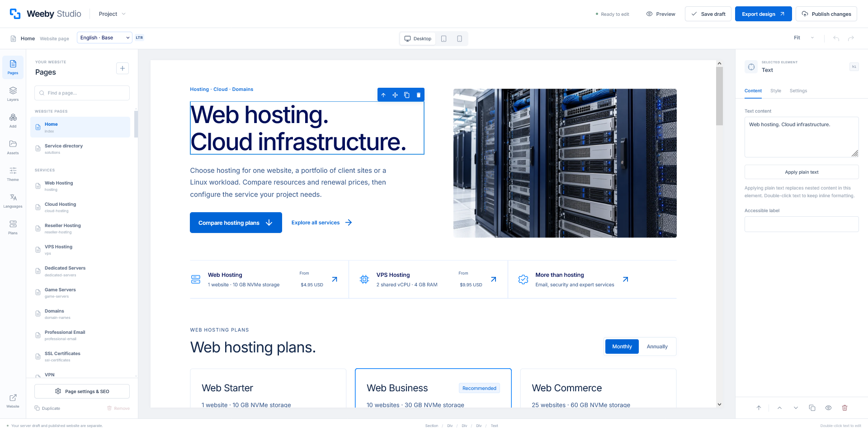Select Annually billing toggle

(657, 347)
